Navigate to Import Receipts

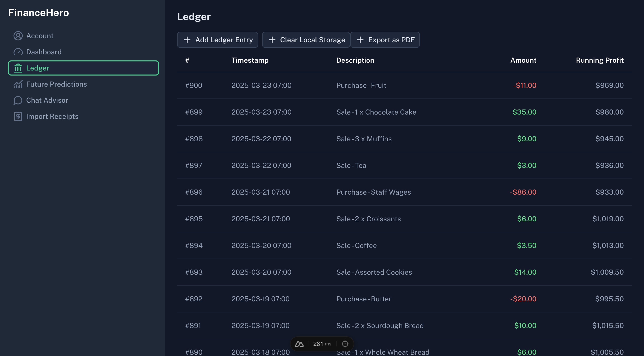pyautogui.click(x=52, y=116)
